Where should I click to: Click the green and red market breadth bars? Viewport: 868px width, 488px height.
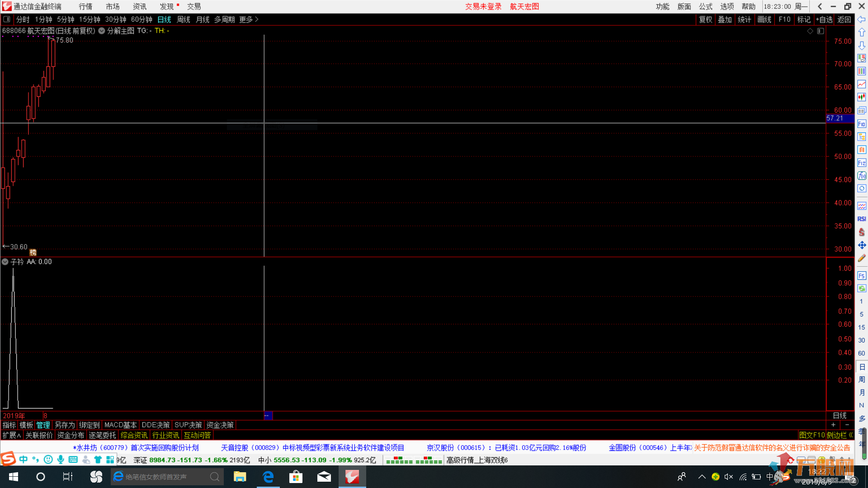414,460
